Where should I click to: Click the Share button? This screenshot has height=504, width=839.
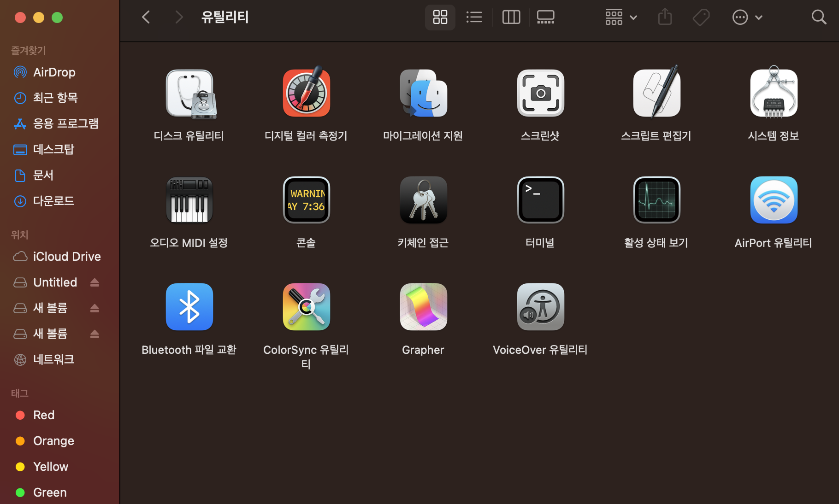tap(664, 17)
